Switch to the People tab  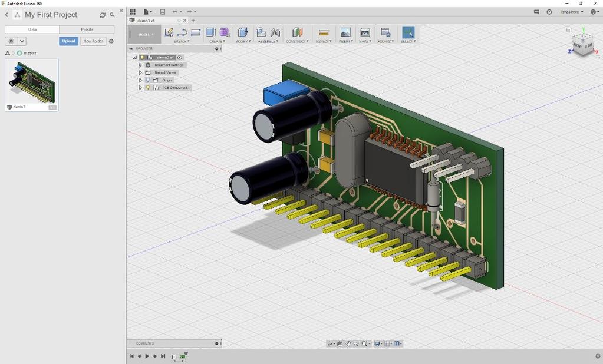tap(87, 29)
